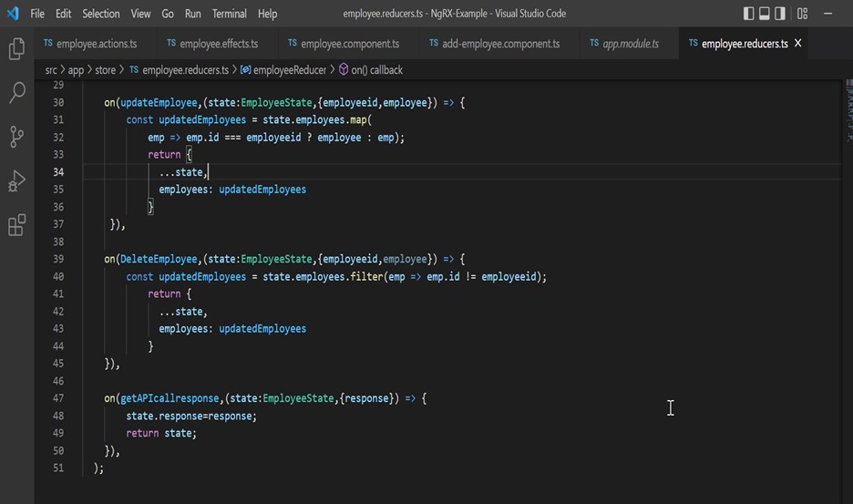Open the Search view in activity bar

tap(16, 93)
